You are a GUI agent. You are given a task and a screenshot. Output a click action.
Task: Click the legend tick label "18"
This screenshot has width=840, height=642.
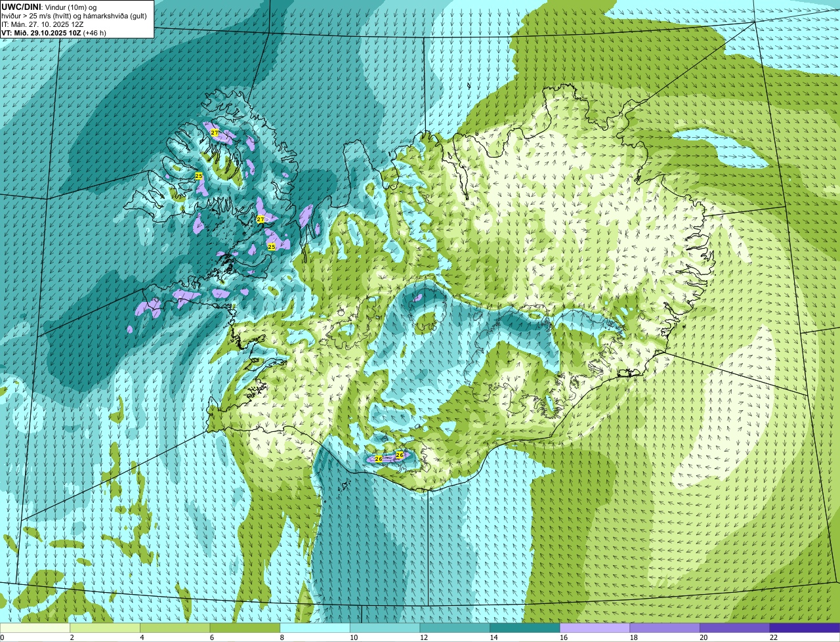click(x=633, y=637)
